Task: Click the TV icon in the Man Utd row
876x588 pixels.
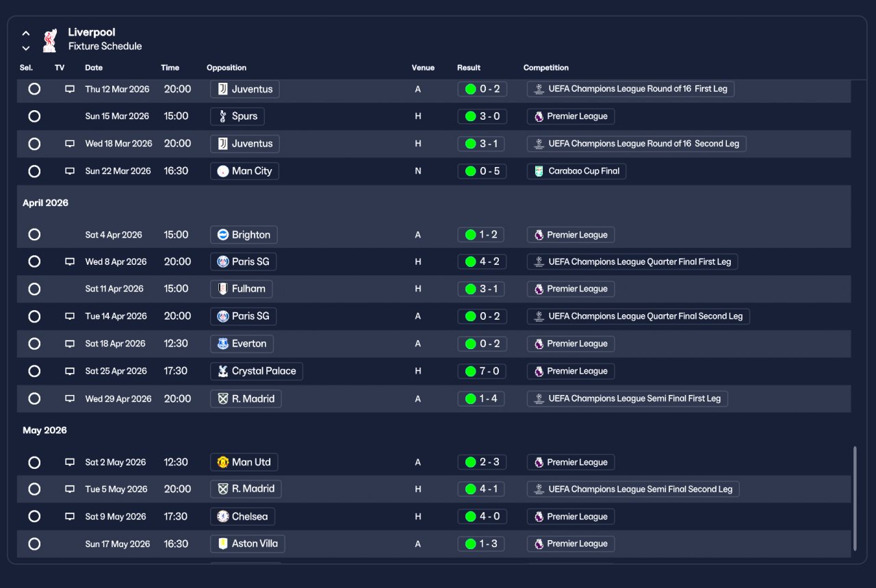Action: point(70,462)
